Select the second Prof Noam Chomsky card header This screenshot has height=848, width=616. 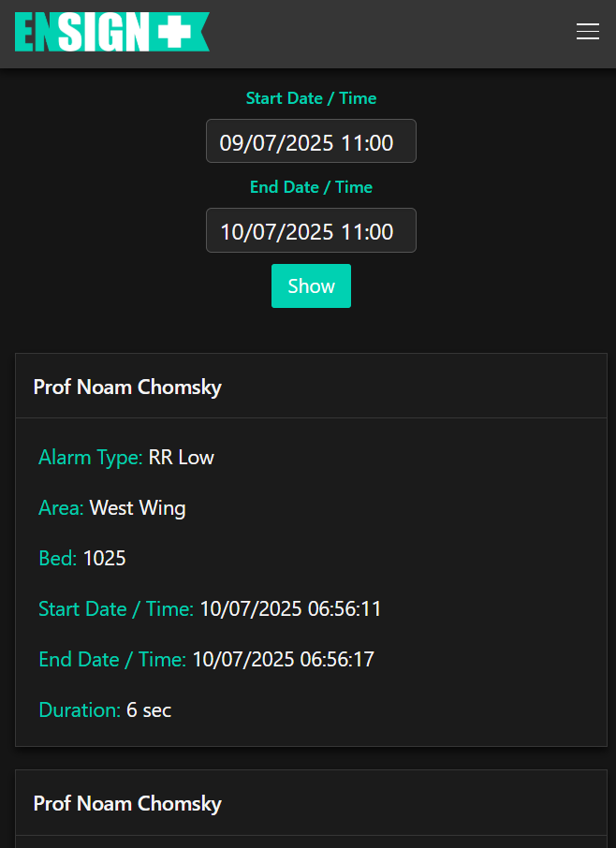click(x=127, y=803)
